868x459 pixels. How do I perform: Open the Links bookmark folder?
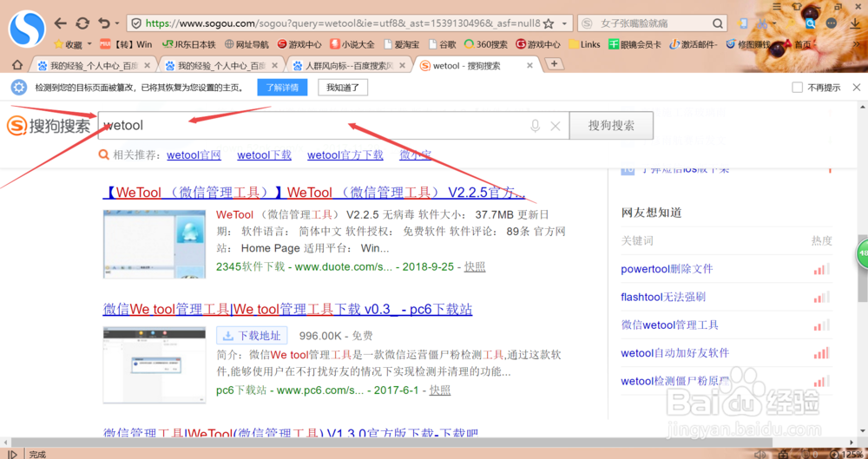tap(585, 44)
